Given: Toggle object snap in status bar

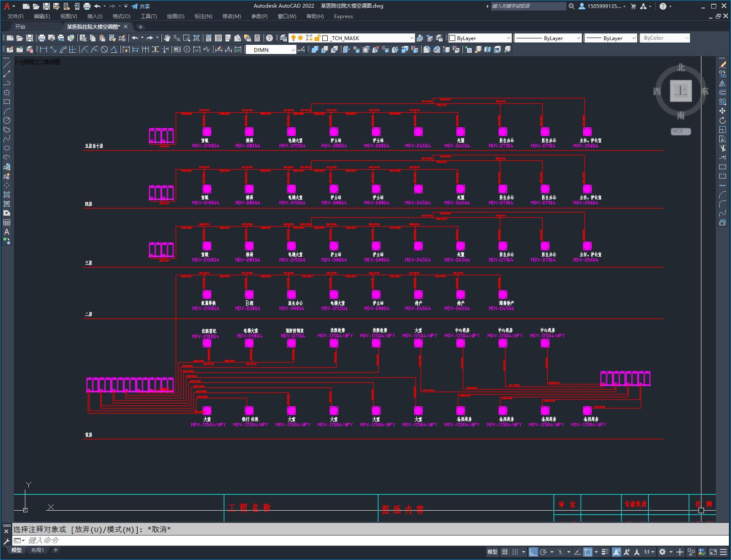Looking at the screenshot, I should coord(587,552).
